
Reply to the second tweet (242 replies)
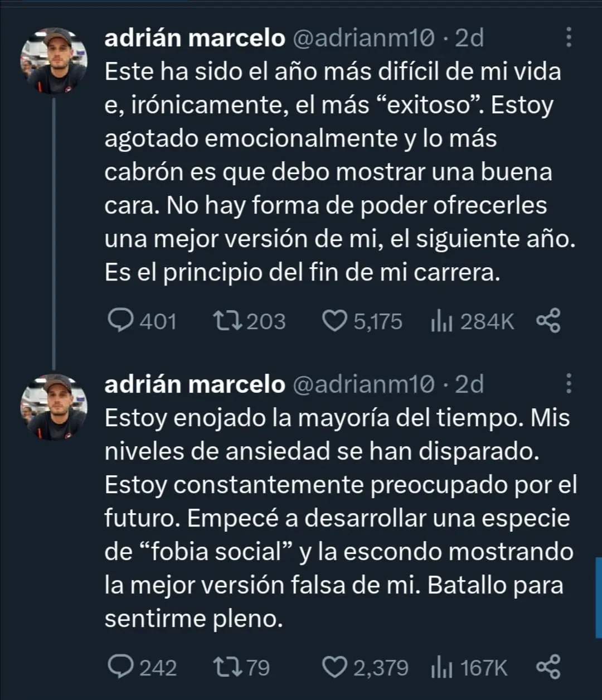click(118, 668)
